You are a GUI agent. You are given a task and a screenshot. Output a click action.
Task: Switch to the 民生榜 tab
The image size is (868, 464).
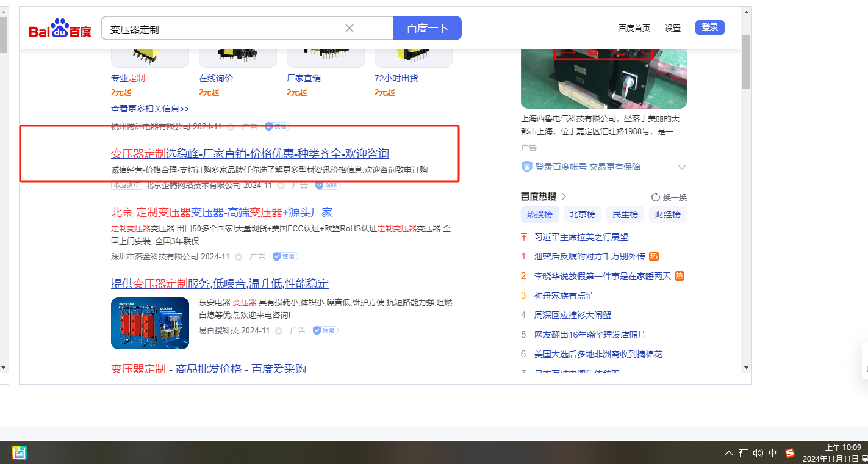point(625,214)
